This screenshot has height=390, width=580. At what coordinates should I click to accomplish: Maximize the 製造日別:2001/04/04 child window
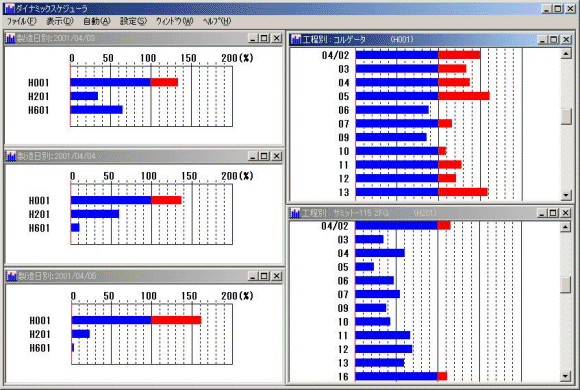[264, 156]
